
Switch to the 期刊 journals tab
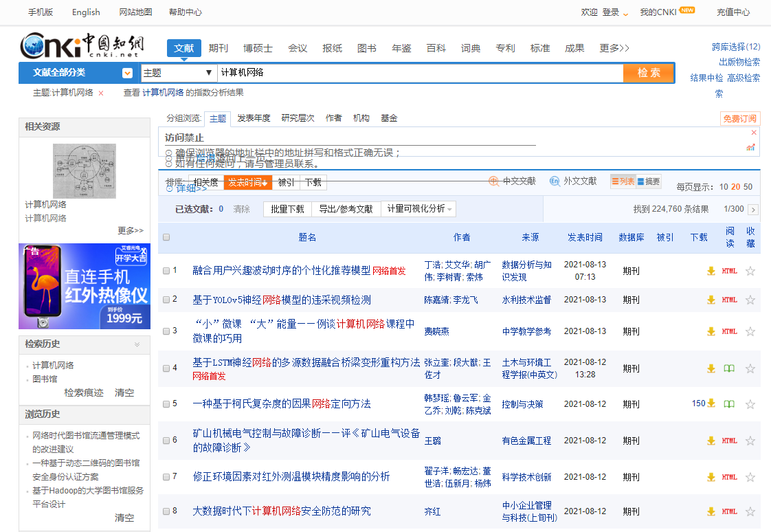coord(219,48)
